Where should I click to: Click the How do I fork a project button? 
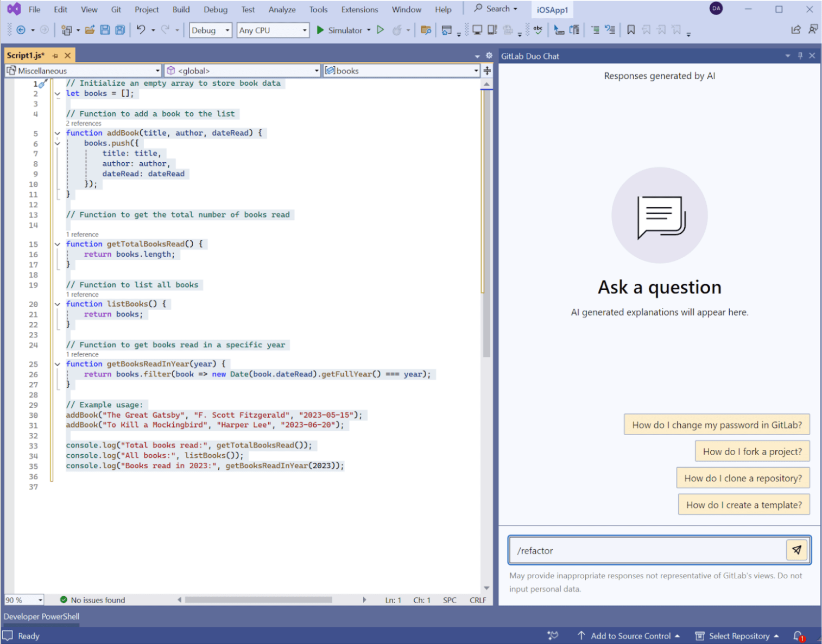pyautogui.click(x=751, y=451)
